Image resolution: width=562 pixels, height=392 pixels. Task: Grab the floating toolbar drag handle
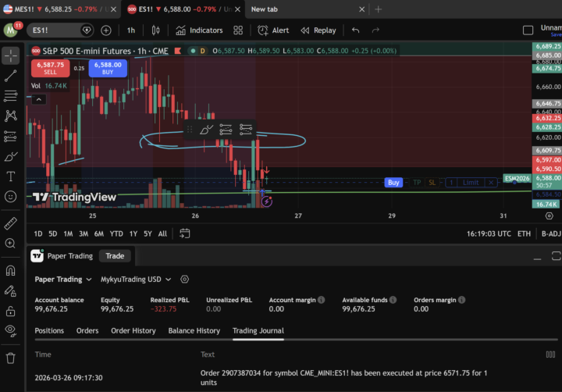pos(190,130)
